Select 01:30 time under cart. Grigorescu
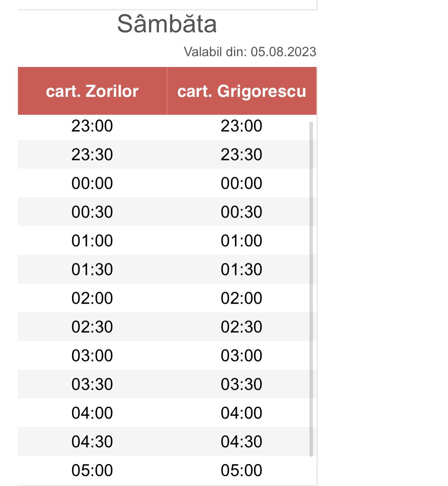Image resolution: width=448 pixels, height=486 pixels. [241, 269]
